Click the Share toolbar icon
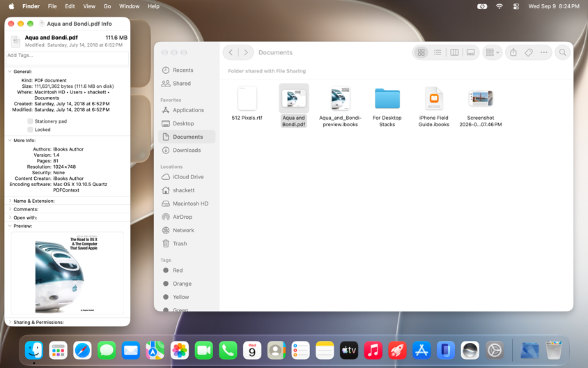This screenshot has width=588, height=368. tap(513, 52)
